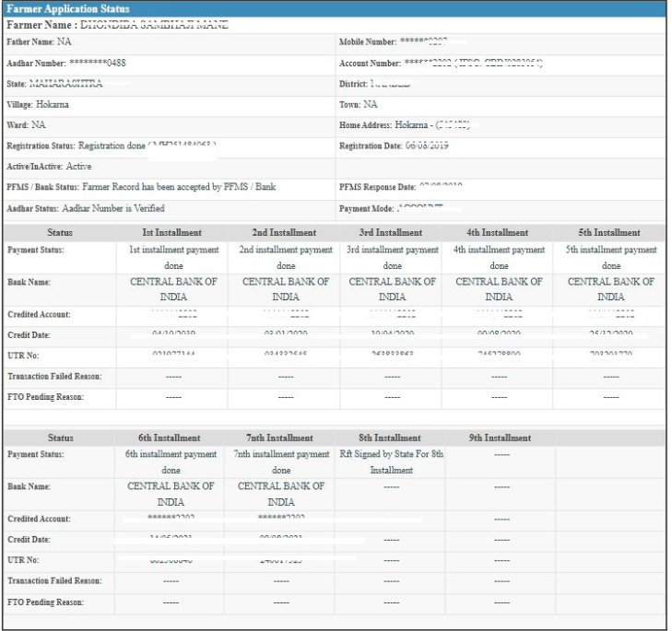This screenshot has height=631, width=672.
Task: Click PFMS / Bank Status text
Action: click(141, 187)
